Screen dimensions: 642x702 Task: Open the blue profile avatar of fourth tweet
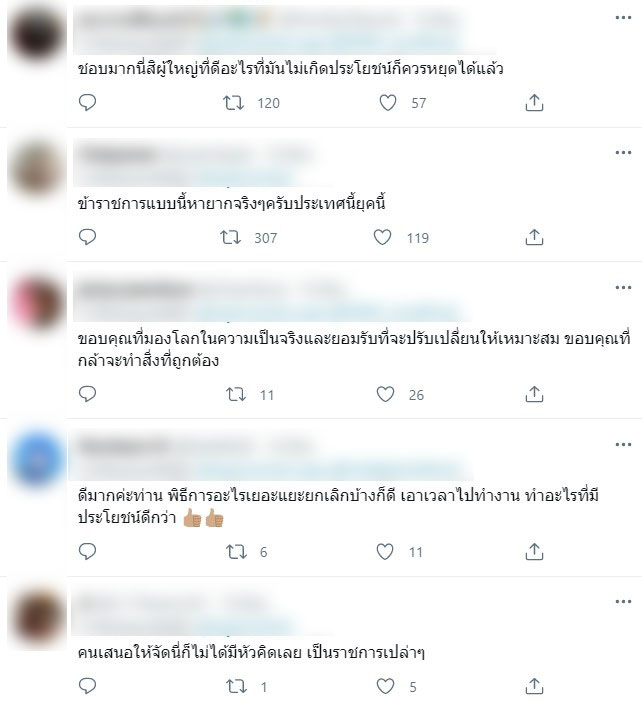tap(38, 458)
